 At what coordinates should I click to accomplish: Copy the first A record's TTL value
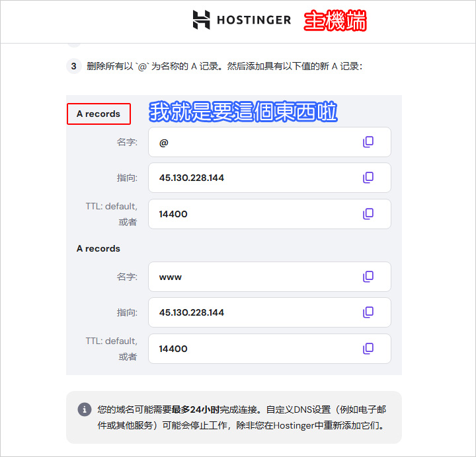pyautogui.click(x=368, y=214)
